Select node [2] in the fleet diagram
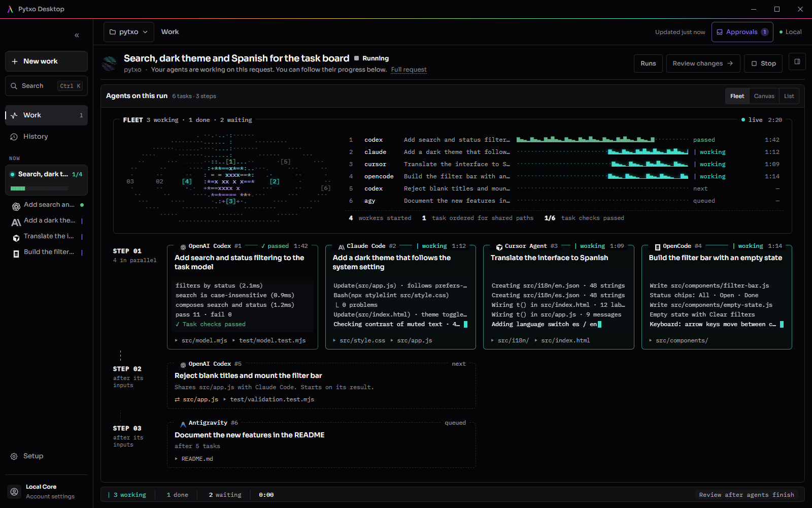 click(x=275, y=181)
